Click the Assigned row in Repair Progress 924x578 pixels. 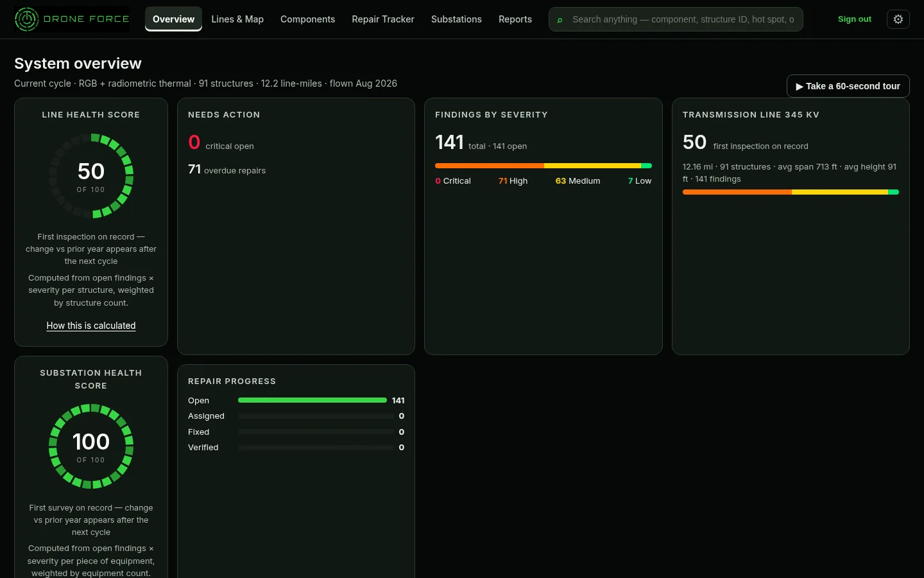(x=296, y=416)
